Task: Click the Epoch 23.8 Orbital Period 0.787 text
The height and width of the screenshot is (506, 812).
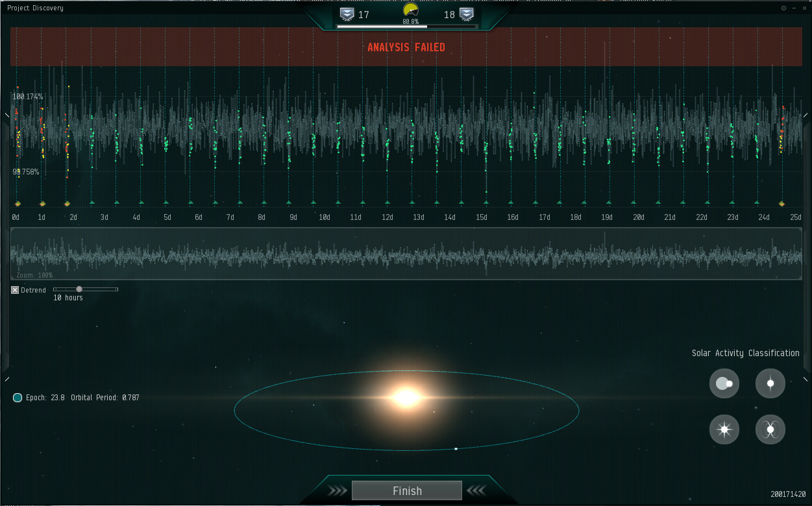Action: tap(82, 398)
